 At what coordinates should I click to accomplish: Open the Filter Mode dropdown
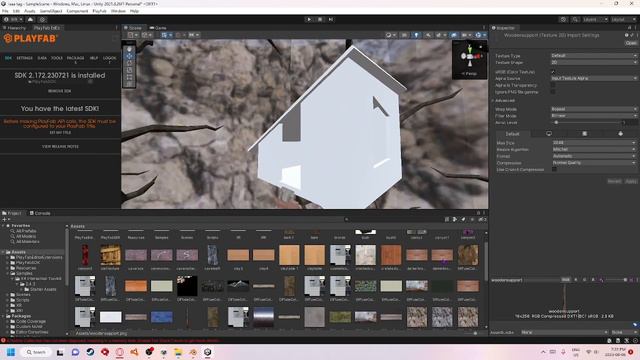tap(594, 116)
